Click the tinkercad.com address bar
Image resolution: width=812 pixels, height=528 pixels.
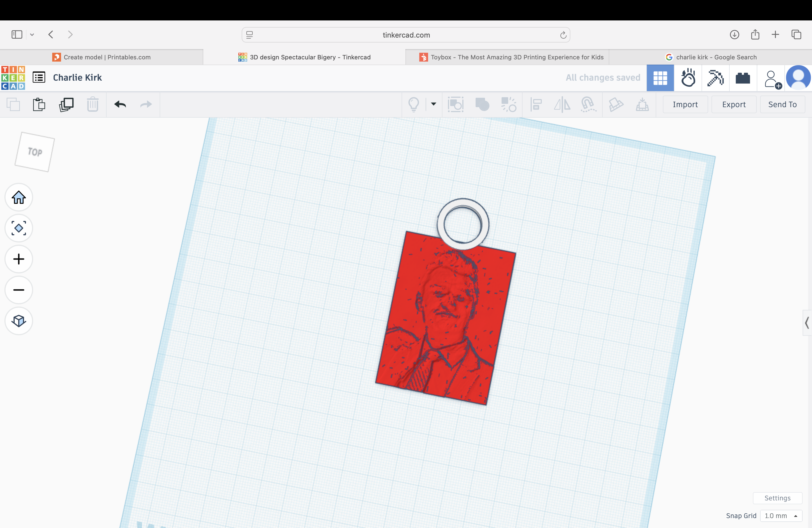point(406,35)
